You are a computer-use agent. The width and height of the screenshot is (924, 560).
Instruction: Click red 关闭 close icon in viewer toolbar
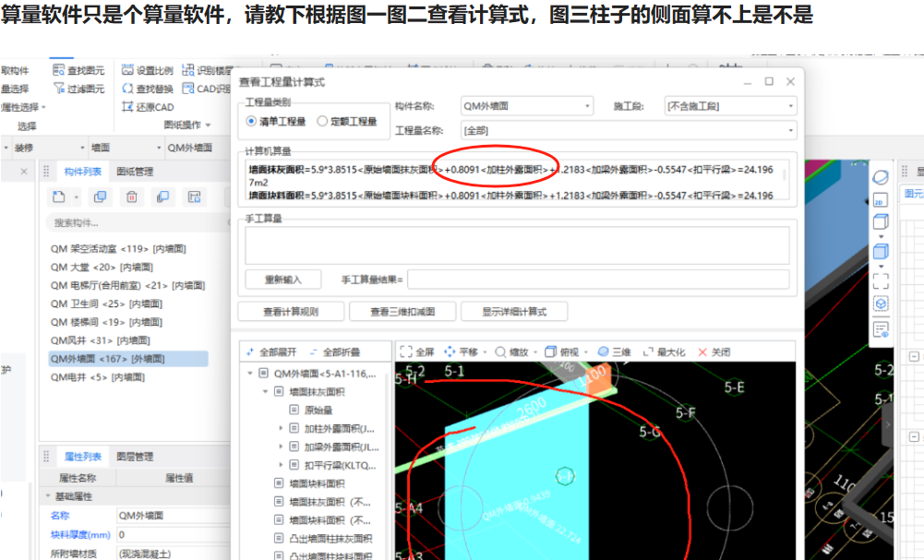[702, 352]
